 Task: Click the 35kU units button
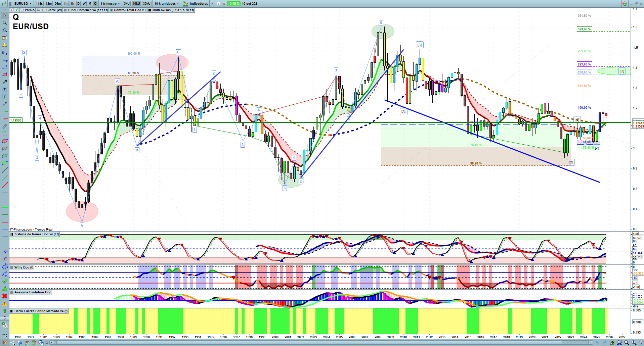point(147,4)
